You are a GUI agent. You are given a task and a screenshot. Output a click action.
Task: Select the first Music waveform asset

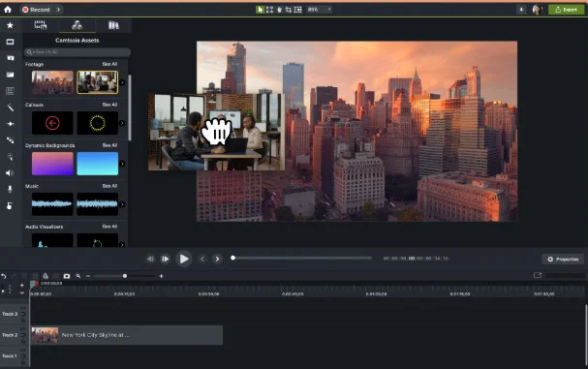52,204
